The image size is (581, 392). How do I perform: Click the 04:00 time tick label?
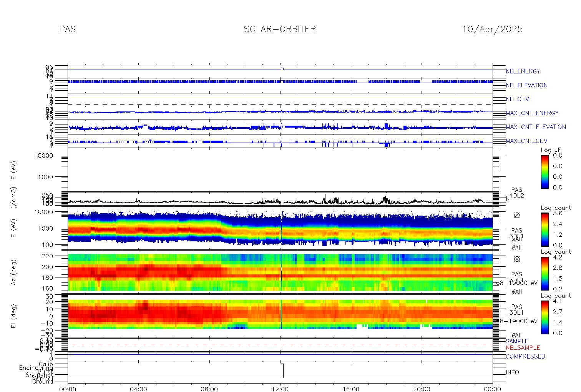pos(138,389)
